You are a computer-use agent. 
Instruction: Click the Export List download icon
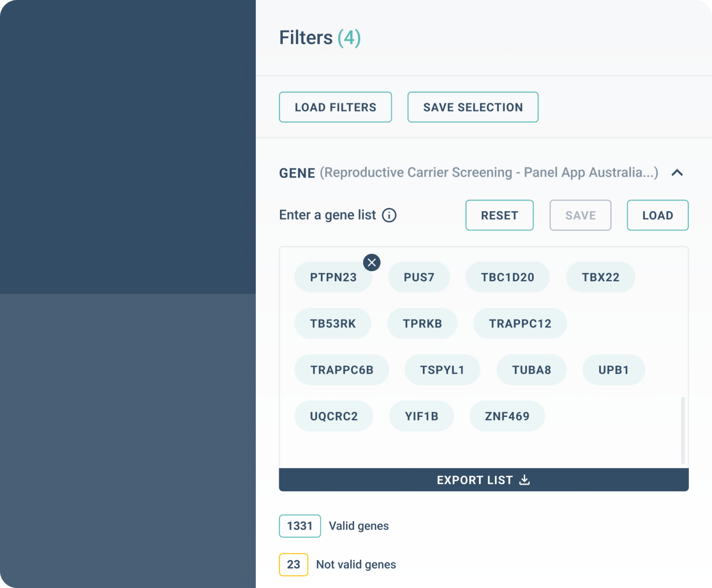coord(525,479)
